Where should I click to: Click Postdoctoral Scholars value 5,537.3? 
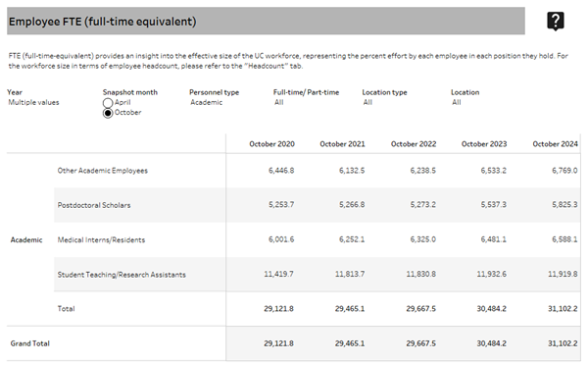tap(494, 205)
